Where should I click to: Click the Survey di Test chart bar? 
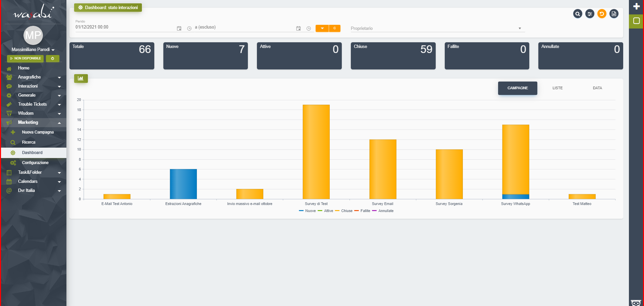pos(316,152)
